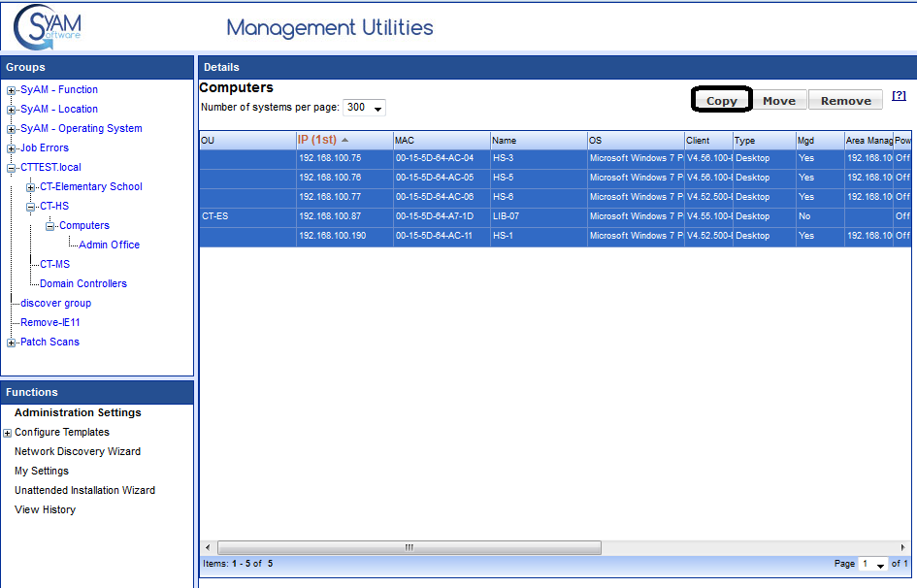Click the horizontal scrollbar right arrow
Viewport: 917px width, 588px height.
tap(904, 547)
